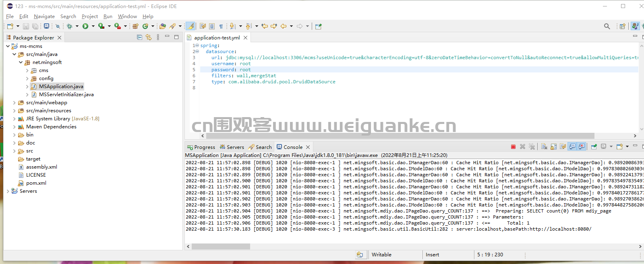This screenshot has width=644, height=264.
Task: Click the Save icon in toolbar
Action: tap(26, 26)
